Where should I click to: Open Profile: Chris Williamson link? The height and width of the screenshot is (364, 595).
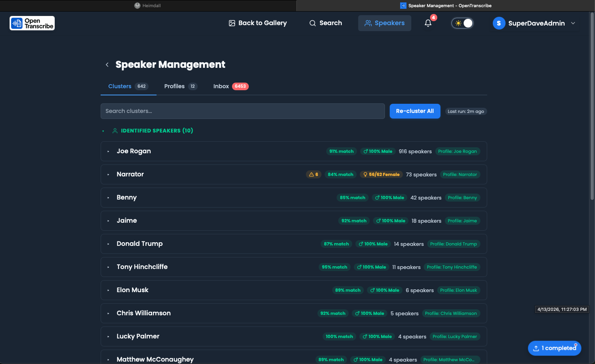[451, 313]
